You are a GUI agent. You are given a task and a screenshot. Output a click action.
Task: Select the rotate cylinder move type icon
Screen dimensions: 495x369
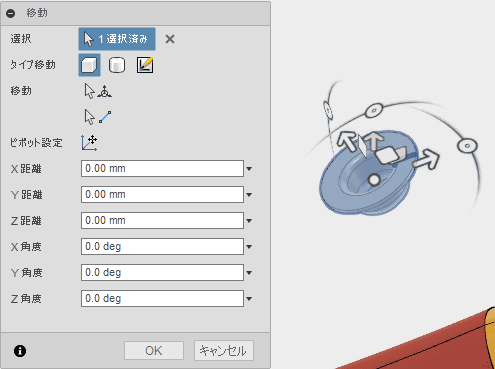point(117,65)
